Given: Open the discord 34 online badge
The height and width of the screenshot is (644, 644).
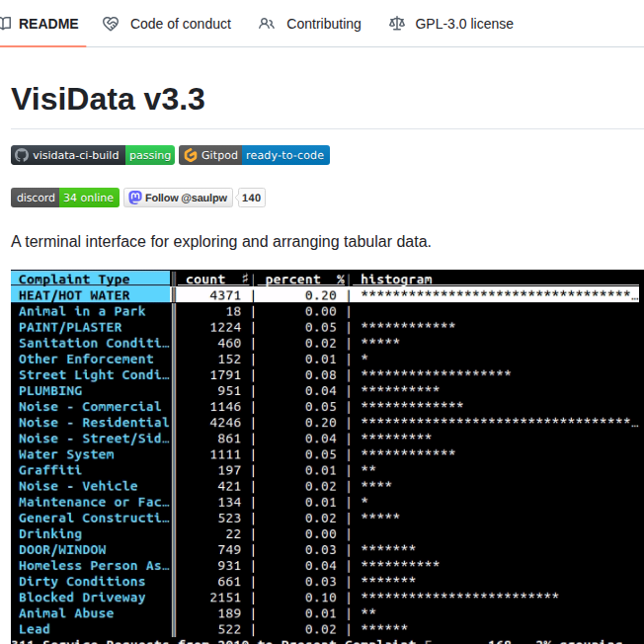Looking at the screenshot, I should (x=65, y=198).
